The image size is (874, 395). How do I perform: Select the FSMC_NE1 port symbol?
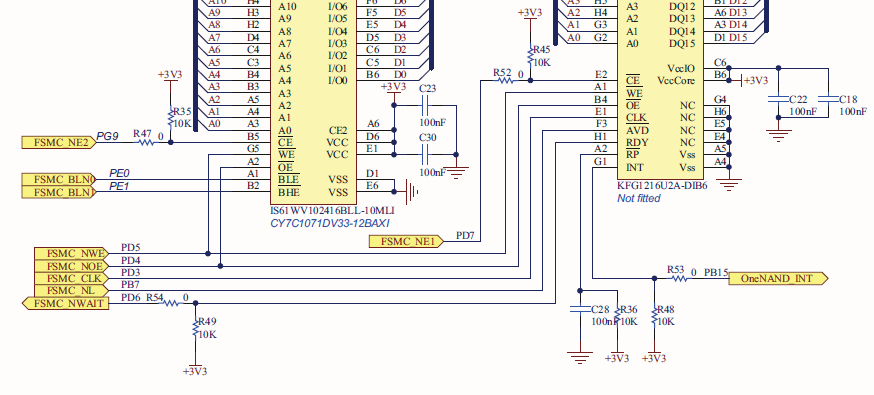[x=406, y=241]
